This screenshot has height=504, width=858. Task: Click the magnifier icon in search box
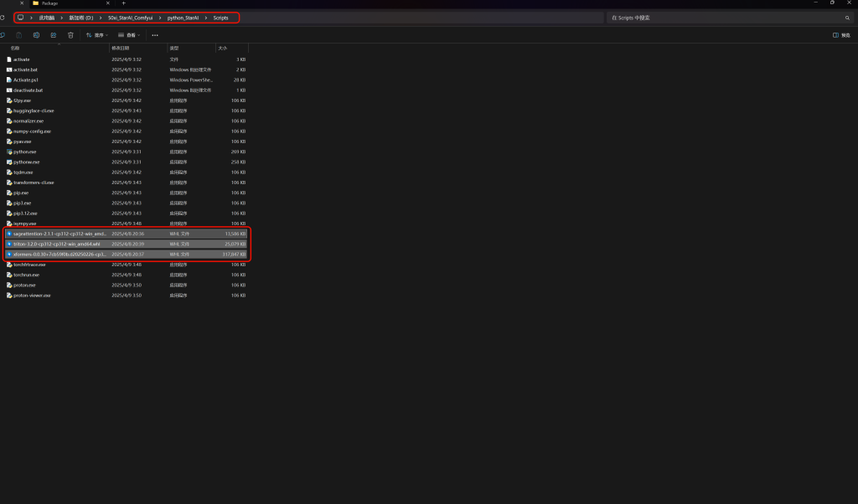pos(847,18)
